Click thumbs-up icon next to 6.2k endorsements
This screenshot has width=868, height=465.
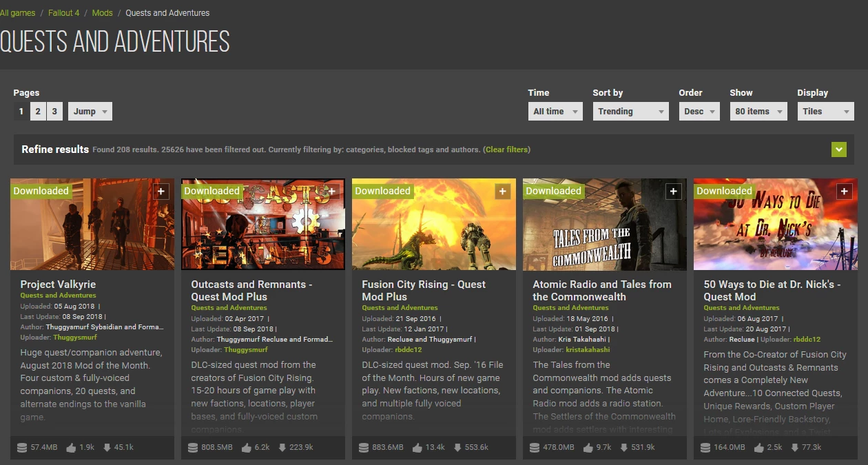coord(246,448)
